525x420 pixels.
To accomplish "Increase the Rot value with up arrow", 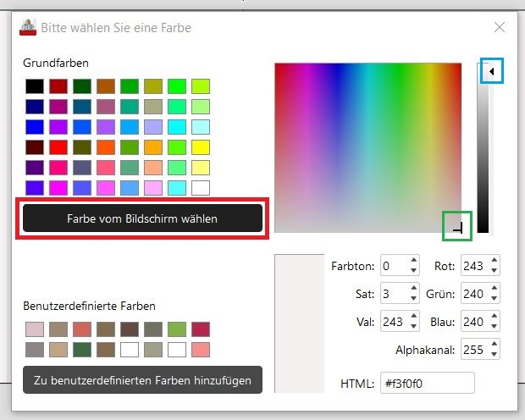I will (495, 260).
